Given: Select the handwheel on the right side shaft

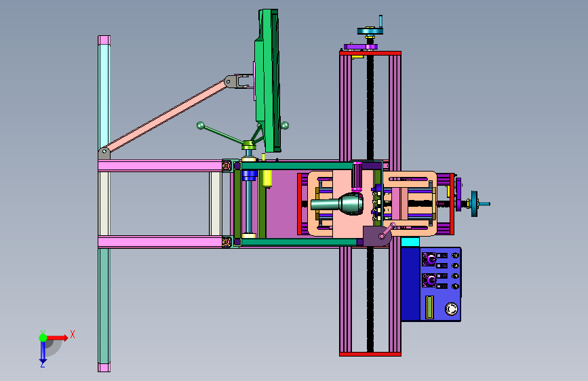Looking at the screenshot, I should pyautogui.click(x=474, y=203).
